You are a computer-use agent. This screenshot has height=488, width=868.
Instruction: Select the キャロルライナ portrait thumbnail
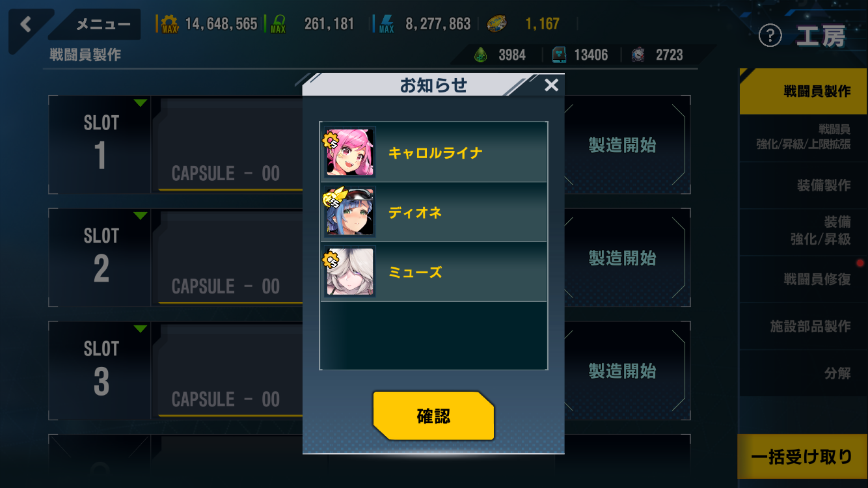350,152
